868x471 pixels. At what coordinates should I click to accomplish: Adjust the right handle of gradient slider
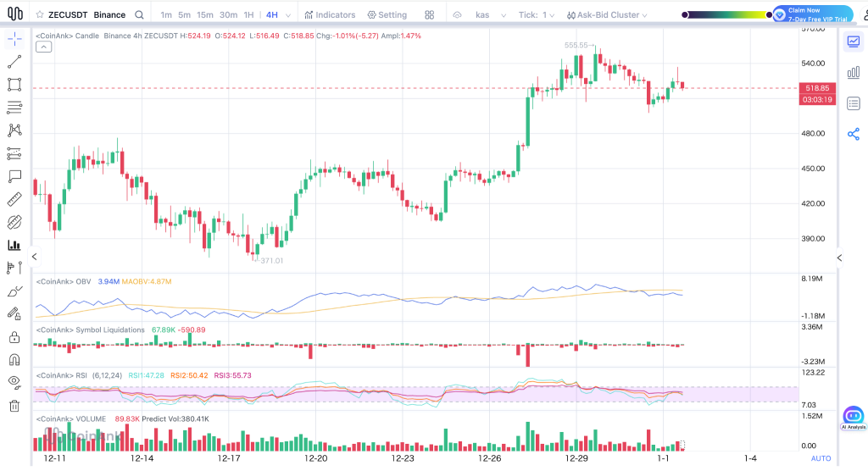[x=770, y=15]
